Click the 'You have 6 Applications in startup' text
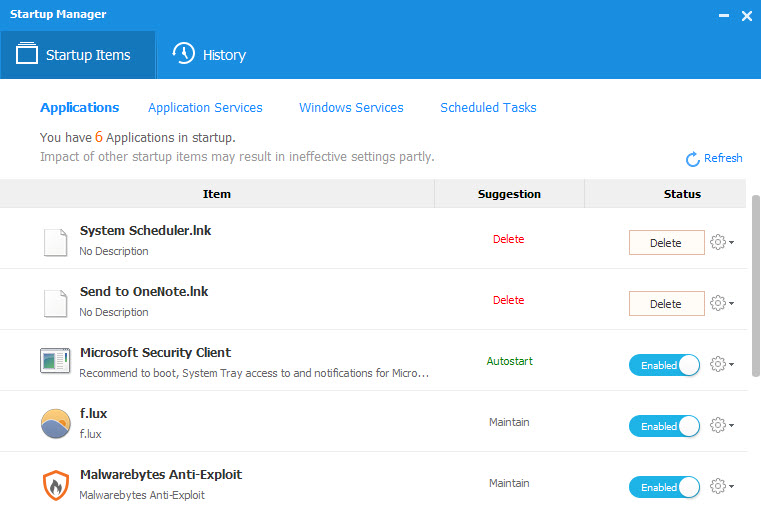Viewport: 761px width, 512px height. (137, 137)
